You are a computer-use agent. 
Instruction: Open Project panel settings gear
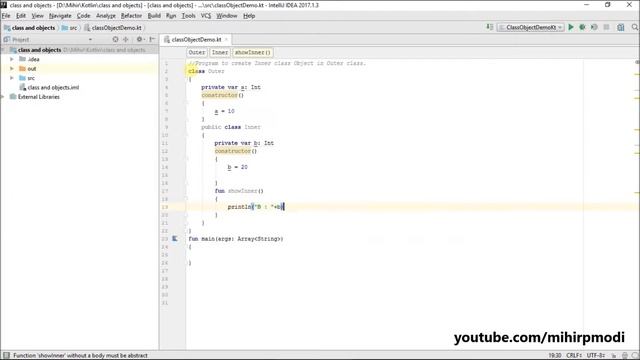point(140,40)
